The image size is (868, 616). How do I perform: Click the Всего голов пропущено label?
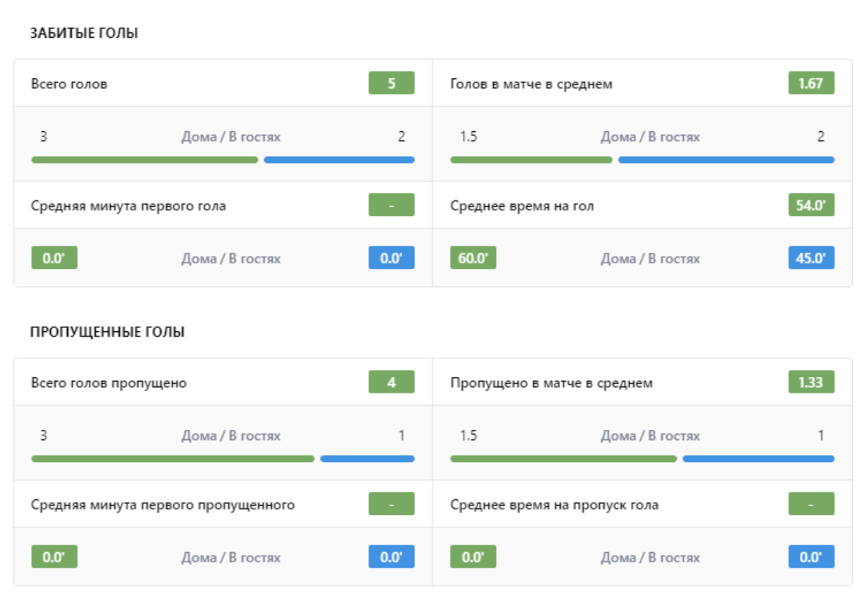pos(109,383)
